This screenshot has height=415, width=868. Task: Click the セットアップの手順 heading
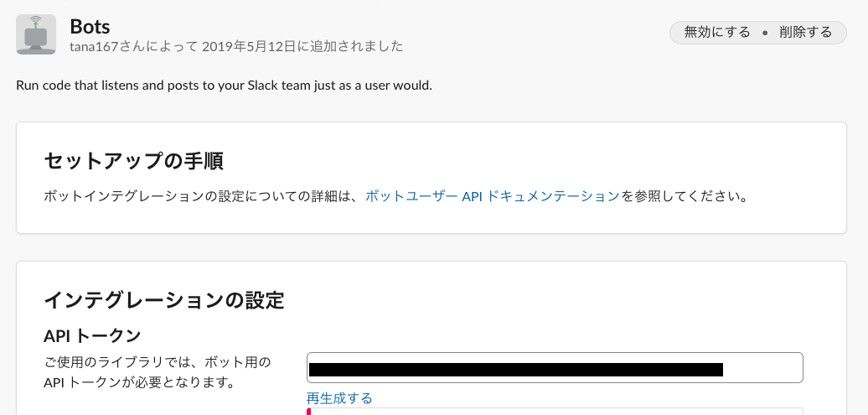click(133, 161)
